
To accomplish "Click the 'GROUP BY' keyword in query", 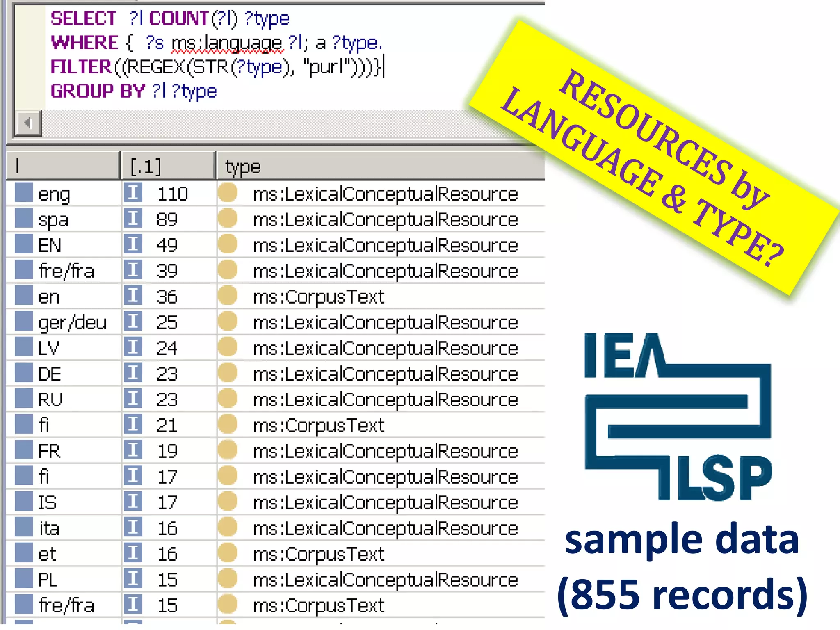I will click(x=98, y=91).
